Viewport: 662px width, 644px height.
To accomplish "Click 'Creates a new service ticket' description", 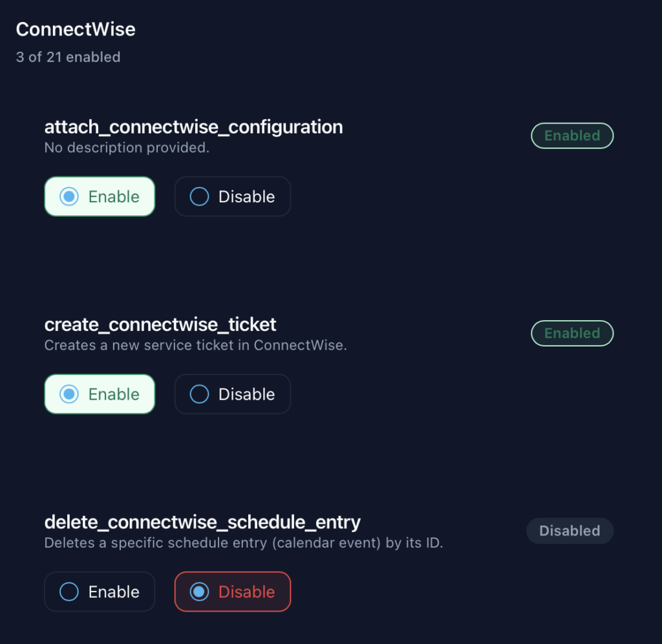I will [x=195, y=345].
